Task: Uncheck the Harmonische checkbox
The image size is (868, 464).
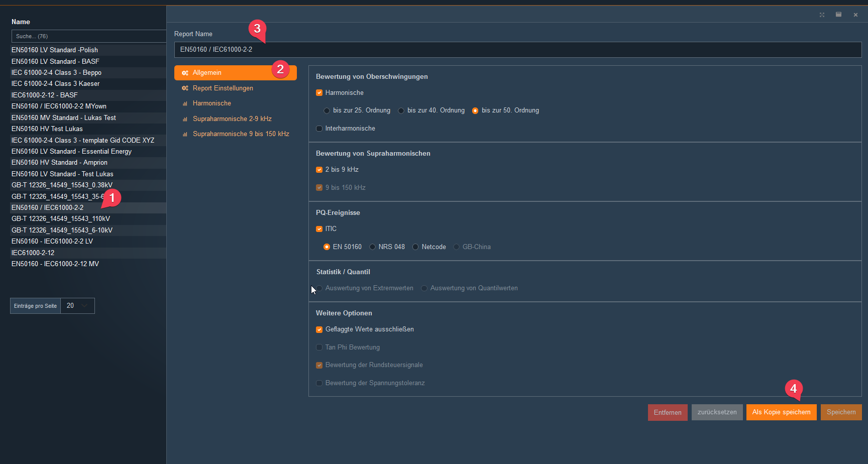Action: 319,93
